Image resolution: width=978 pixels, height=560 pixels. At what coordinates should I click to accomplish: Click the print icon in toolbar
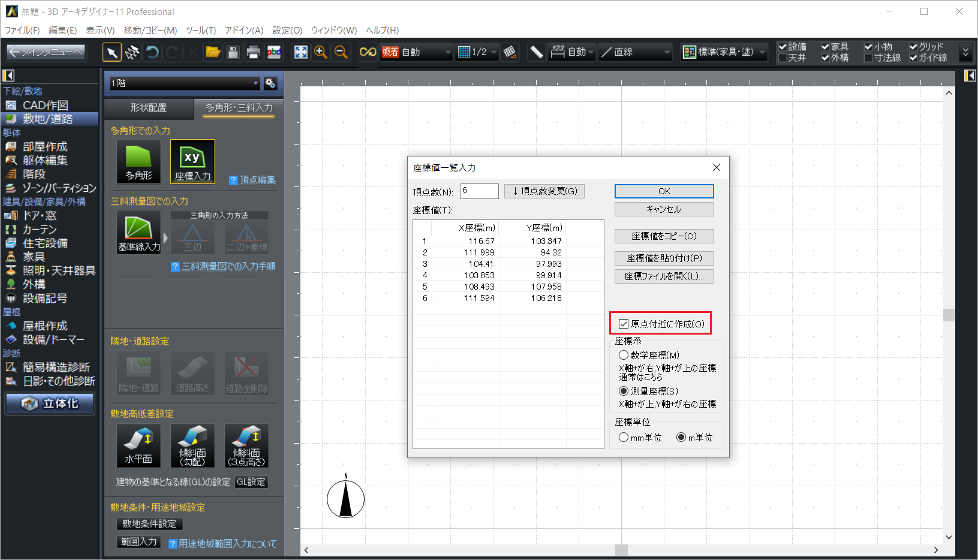pyautogui.click(x=253, y=52)
